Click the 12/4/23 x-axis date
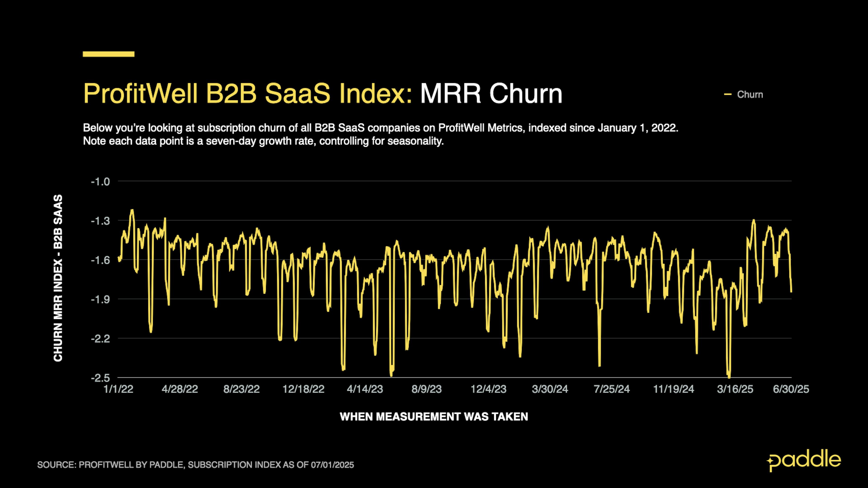 [488, 389]
